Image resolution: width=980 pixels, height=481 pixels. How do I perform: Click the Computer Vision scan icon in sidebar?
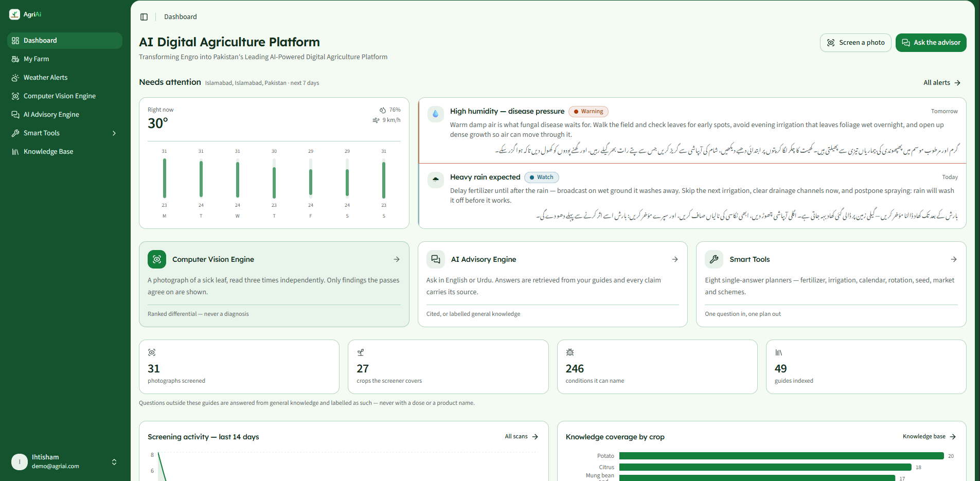click(15, 96)
